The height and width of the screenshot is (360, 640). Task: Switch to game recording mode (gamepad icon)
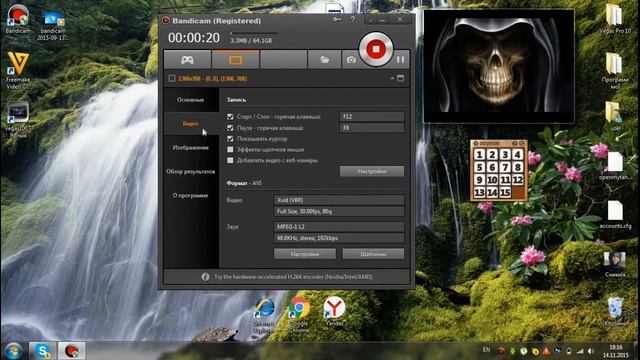187,60
